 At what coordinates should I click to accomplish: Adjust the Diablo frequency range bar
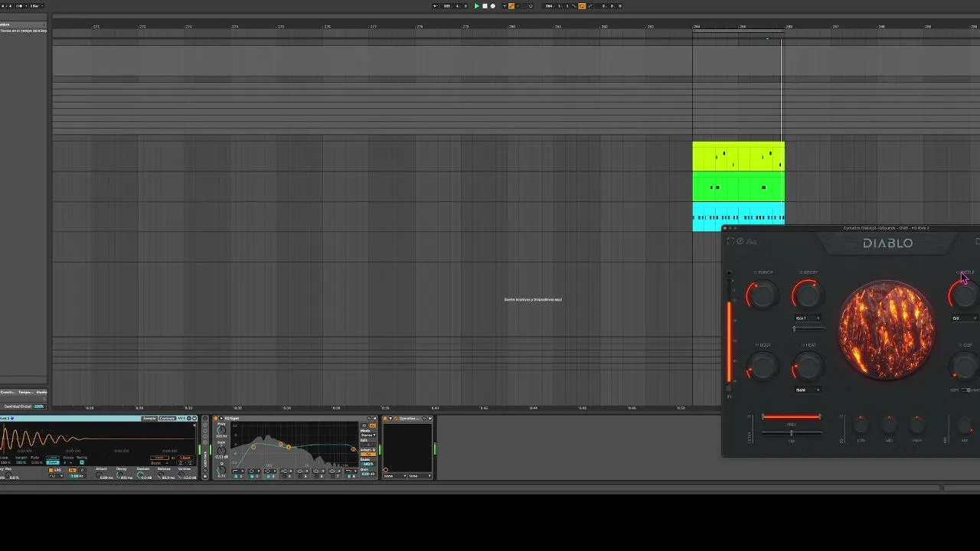(791, 417)
